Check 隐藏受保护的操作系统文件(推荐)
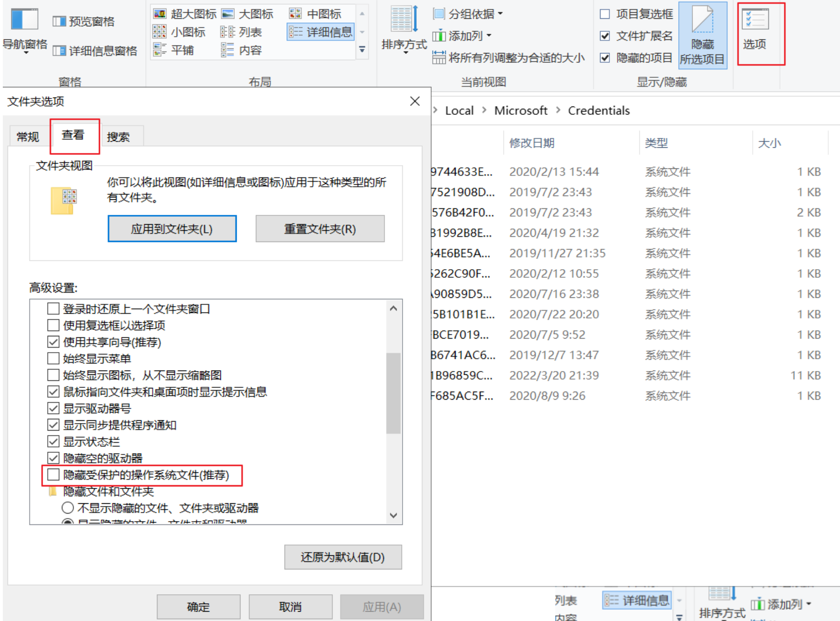 (x=53, y=475)
